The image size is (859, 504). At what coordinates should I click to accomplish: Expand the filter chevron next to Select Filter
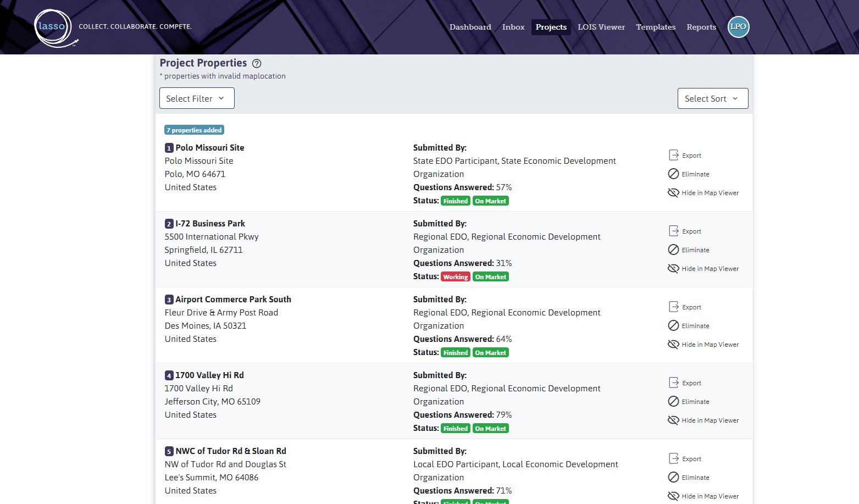pos(221,98)
